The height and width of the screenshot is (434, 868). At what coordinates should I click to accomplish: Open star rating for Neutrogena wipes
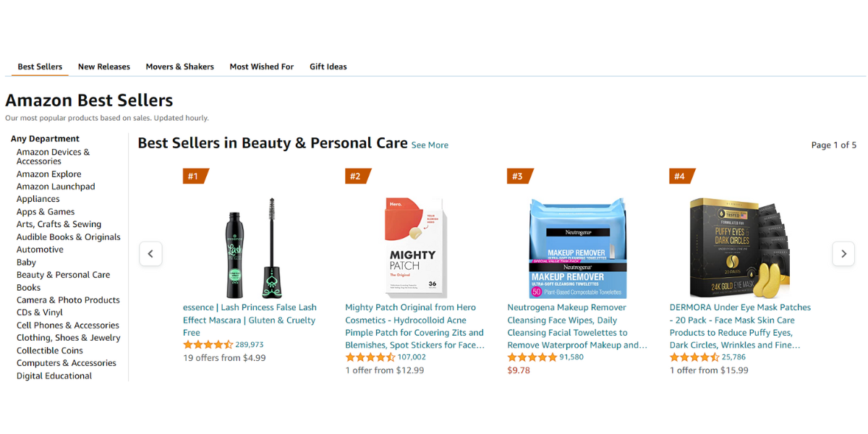pyautogui.click(x=532, y=357)
